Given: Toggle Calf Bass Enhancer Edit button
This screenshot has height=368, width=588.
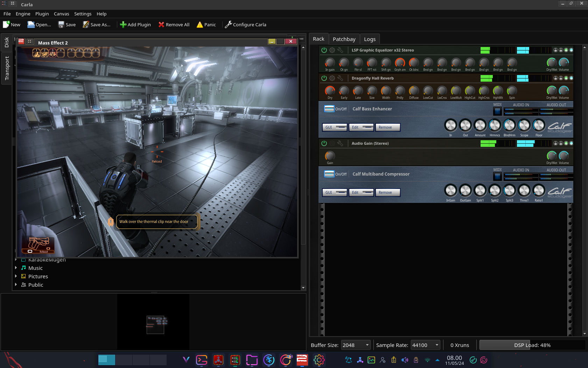Looking at the screenshot, I should pyautogui.click(x=361, y=127).
